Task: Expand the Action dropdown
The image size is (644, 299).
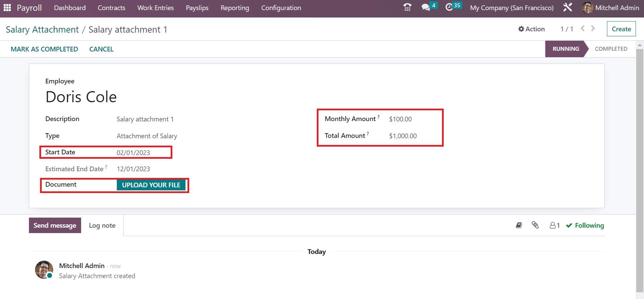Action: [x=531, y=29]
